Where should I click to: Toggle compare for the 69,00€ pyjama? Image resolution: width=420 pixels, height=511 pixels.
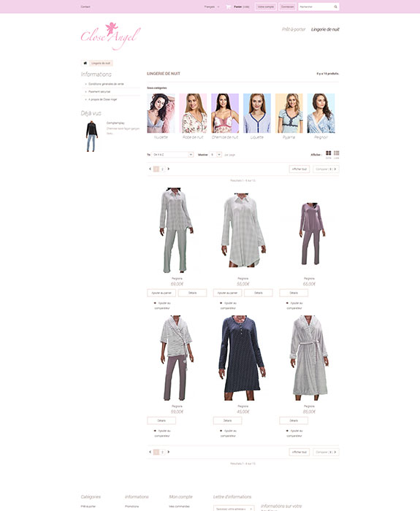coord(162,305)
